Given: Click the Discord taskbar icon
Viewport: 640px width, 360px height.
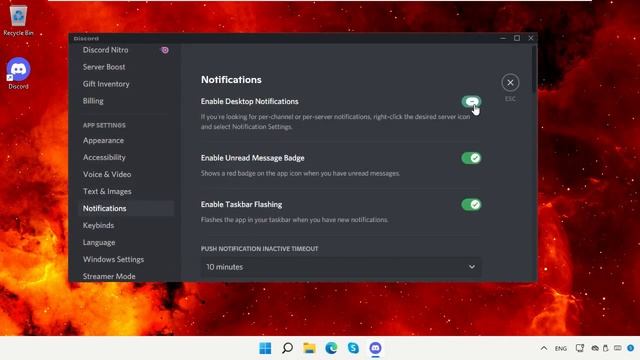Looking at the screenshot, I should (376, 348).
